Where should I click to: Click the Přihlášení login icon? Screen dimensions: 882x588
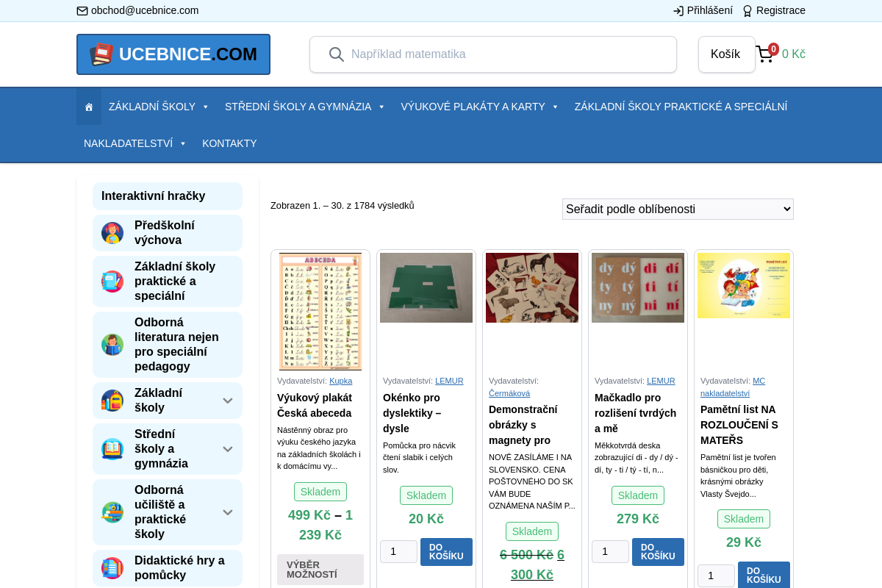click(x=678, y=11)
